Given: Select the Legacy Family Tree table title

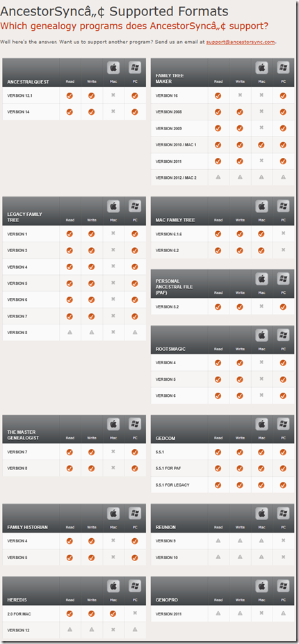Looking at the screenshot, I should pos(24,217).
